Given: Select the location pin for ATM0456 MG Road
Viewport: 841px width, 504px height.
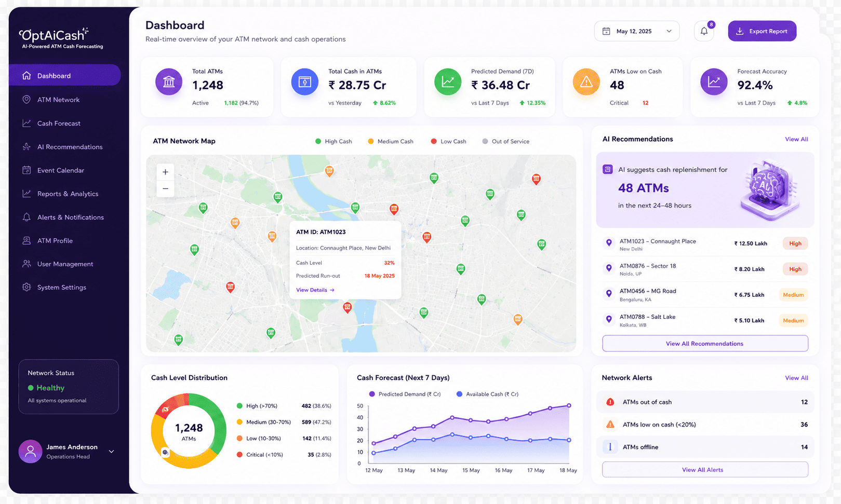Looking at the screenshot, I should click(609, 294).
